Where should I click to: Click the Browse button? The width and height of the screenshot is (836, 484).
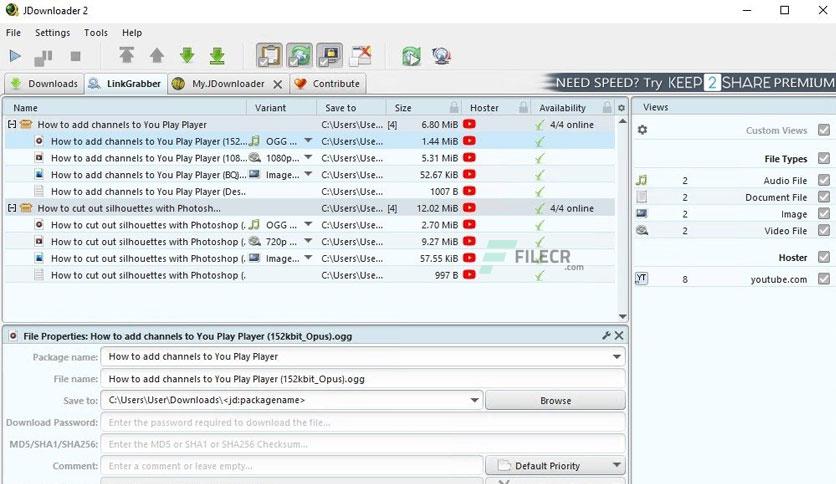[x=555, y=400]
